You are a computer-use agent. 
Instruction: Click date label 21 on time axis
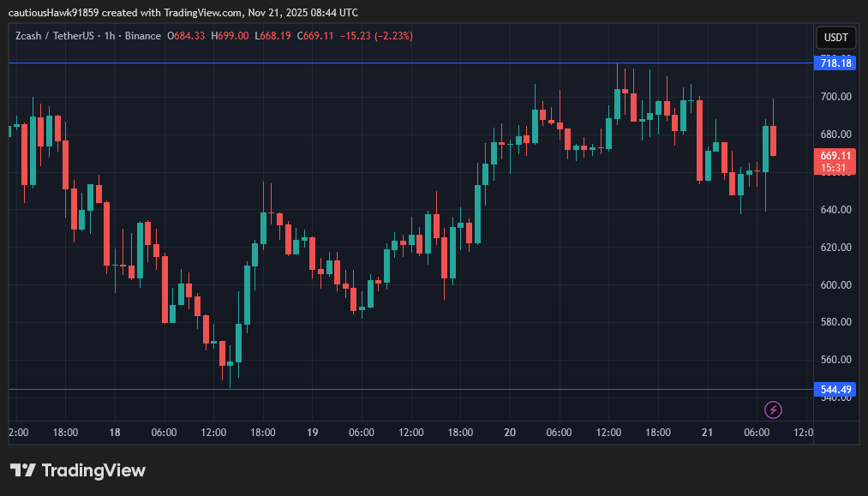coord(708,433)
